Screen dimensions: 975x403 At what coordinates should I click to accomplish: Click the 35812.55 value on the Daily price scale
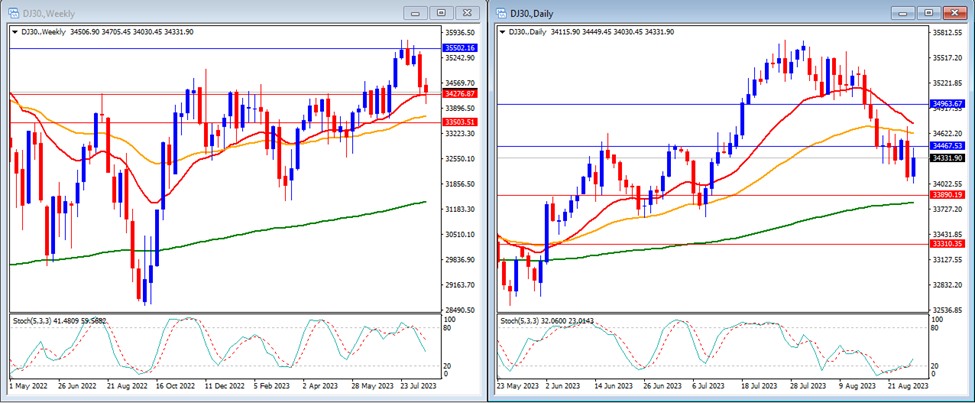click(x=948, y=33)
